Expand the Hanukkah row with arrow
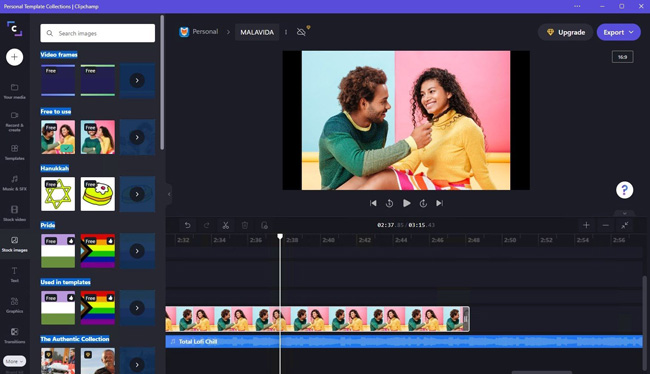The image size is (650, 374). [137, 194]
